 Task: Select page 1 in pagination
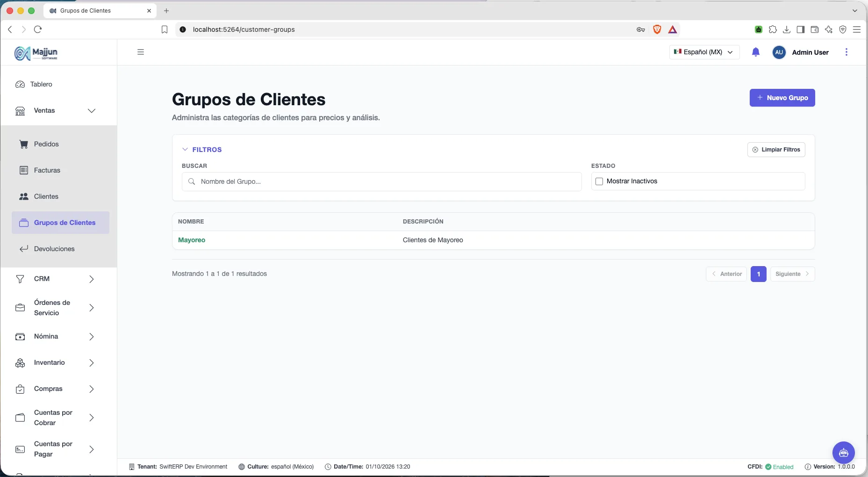(759, 274)
